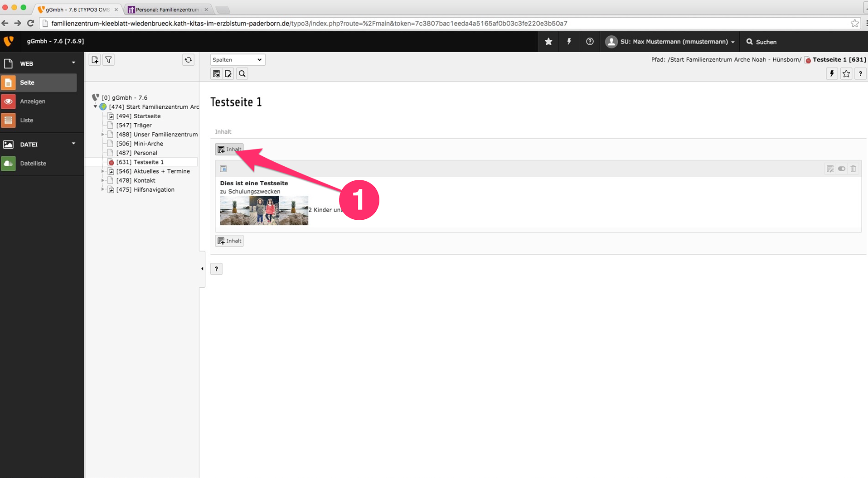This screenshot has height=478, width=868.
Task: Collapse the page tree panel
Action: pos(202,269)
